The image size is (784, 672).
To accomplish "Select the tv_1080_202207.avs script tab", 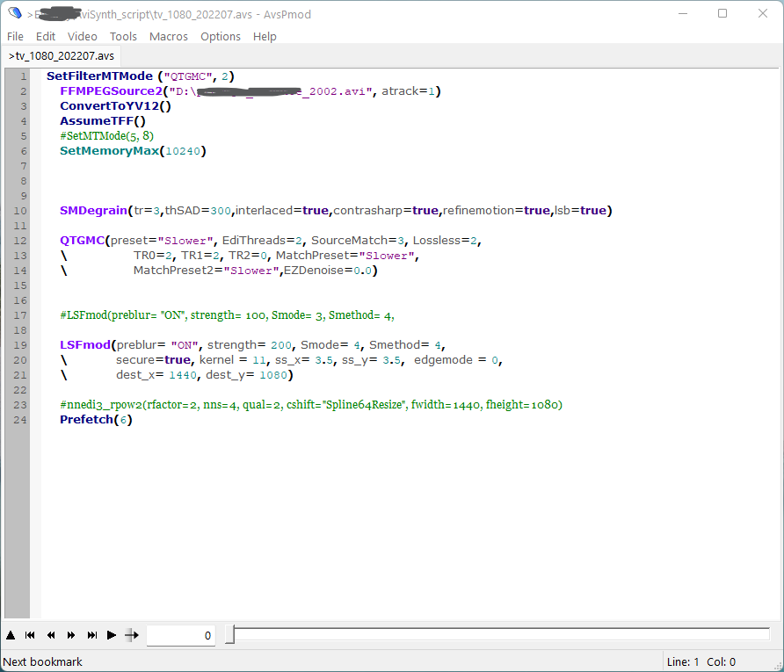I will coord(61,55).
